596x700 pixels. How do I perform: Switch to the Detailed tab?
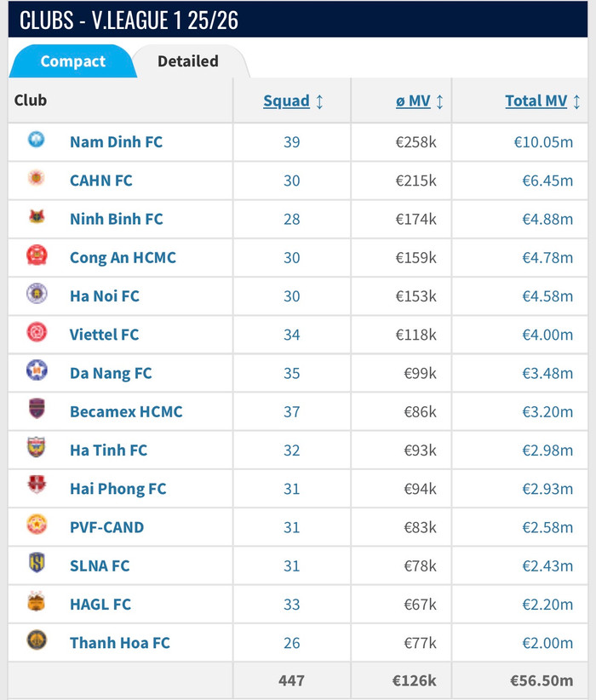pos(188,61)
